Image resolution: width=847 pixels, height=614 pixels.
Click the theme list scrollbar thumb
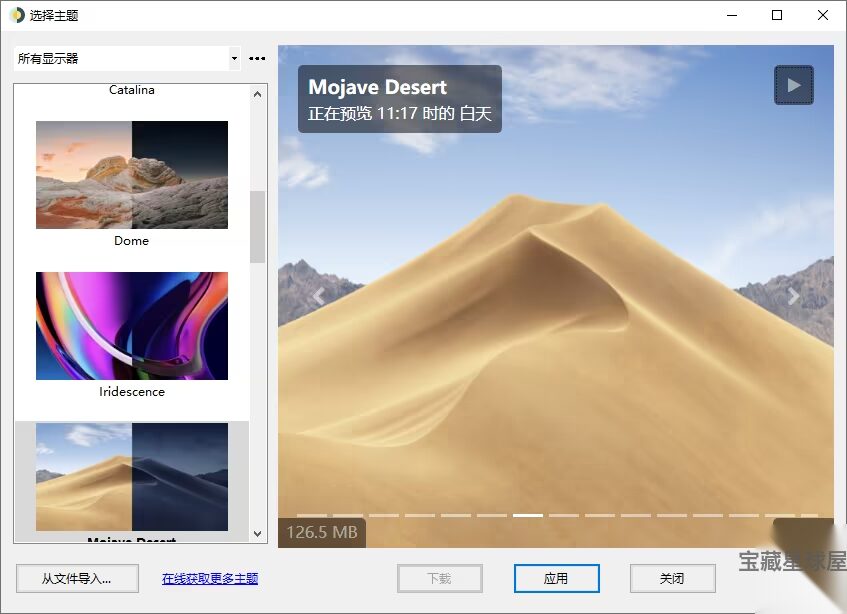click(258, 227)
